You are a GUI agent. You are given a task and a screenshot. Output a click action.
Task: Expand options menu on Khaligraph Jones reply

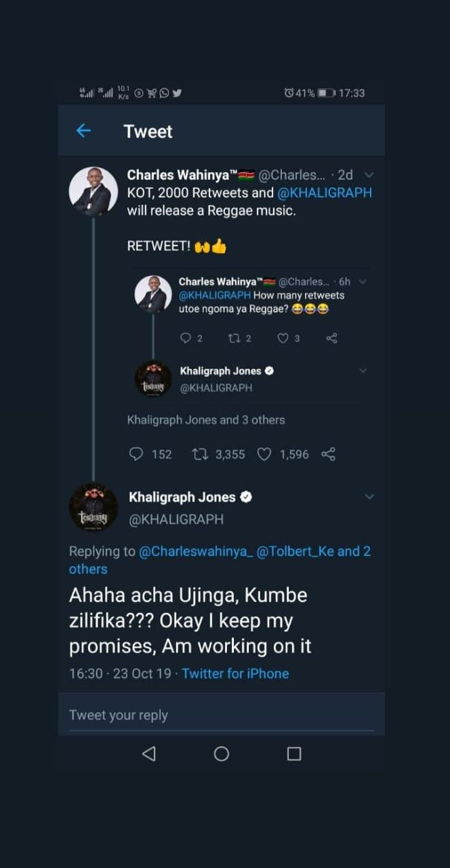click(x=369, y=496)
